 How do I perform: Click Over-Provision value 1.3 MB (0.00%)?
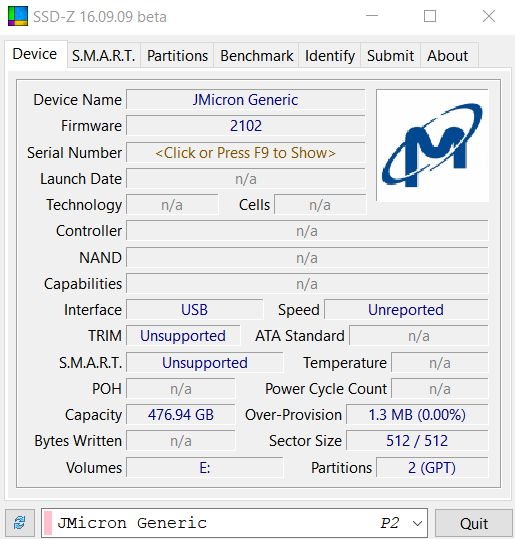pyautogui.click(x=417, y=415)
